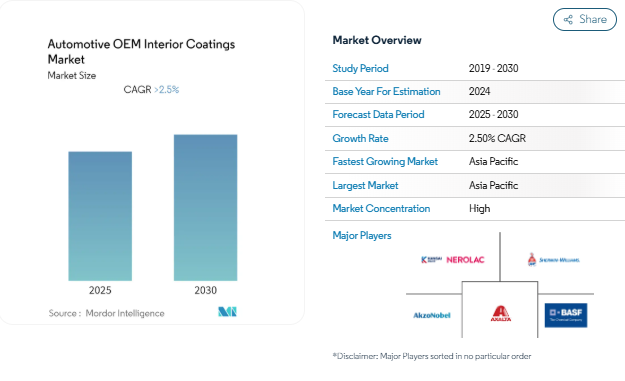Click the BASF logo
The image size is (625, 381).
(x=566, y=315)
